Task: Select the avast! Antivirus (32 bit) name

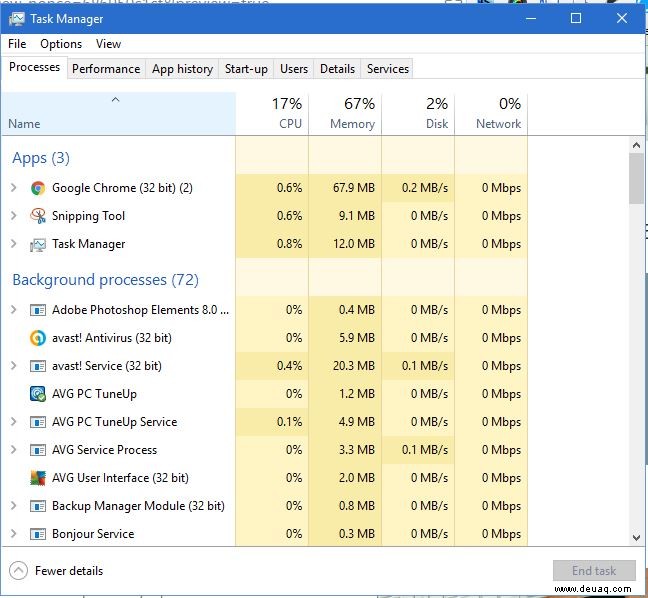Action: click(x=112, y=338)
